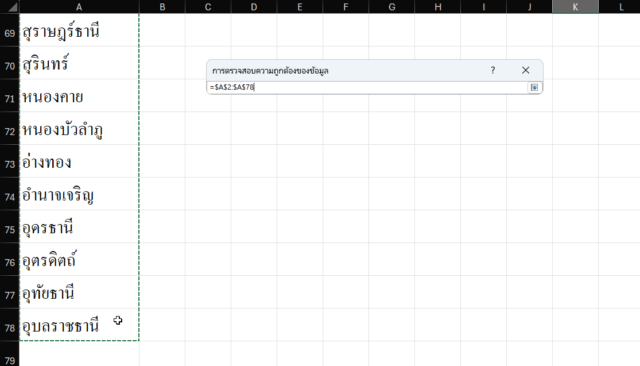Select column D header
This screenshot has width=640, height=366.
tap(254, 7)
